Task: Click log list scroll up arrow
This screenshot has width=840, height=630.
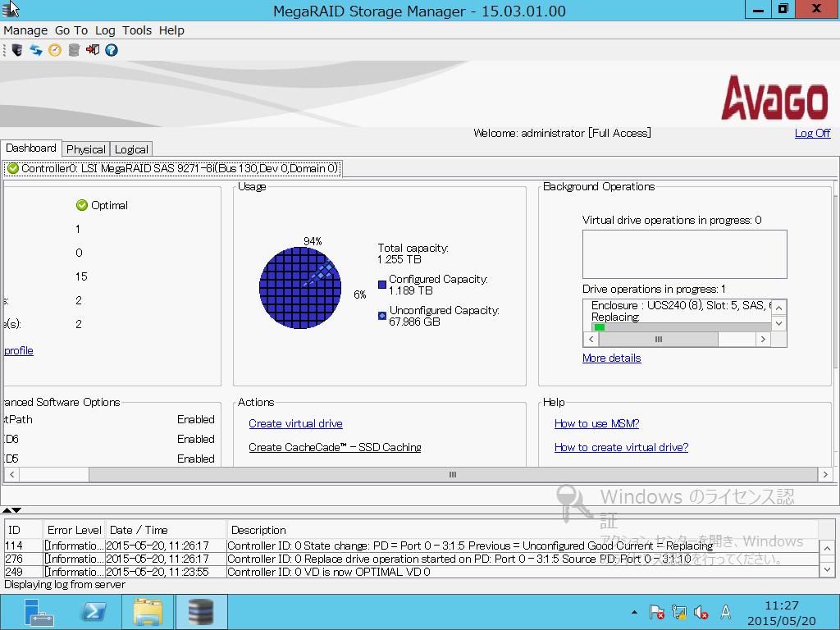Action: 827,549
